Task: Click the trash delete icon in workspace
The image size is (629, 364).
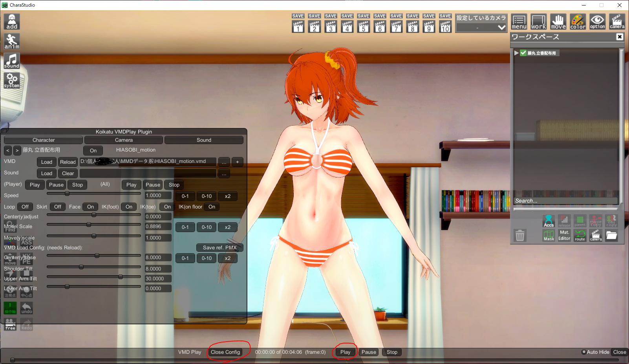Action: click(520, 236)
